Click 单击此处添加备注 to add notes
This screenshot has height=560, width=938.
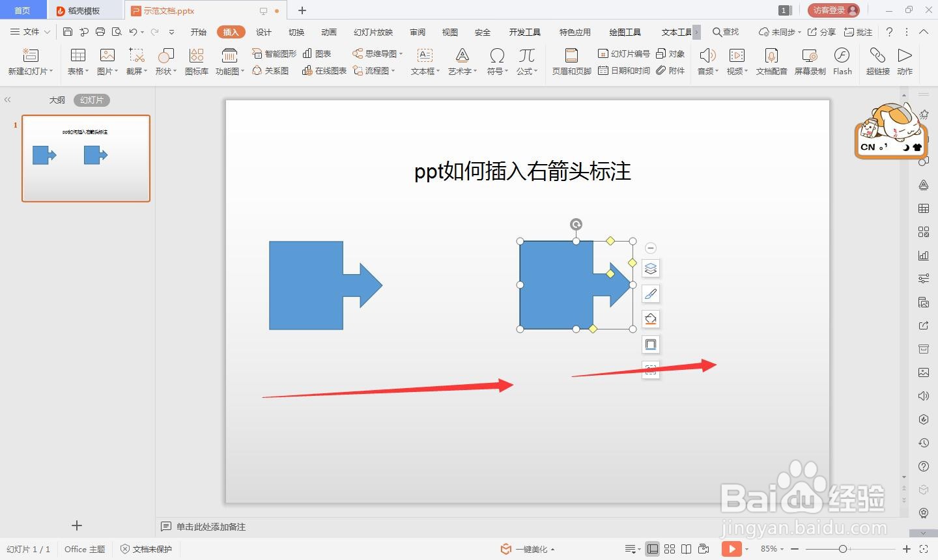[x=210, y=526]
